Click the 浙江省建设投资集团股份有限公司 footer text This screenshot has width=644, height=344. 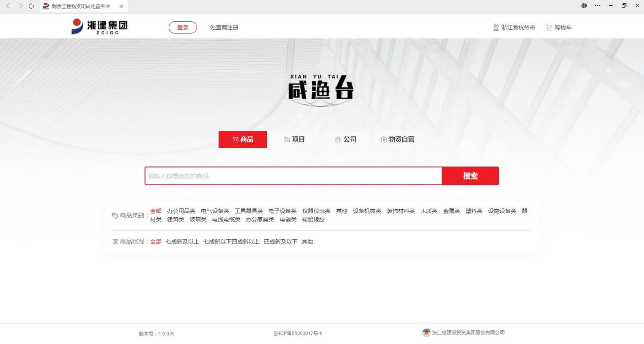pos(468,333)
